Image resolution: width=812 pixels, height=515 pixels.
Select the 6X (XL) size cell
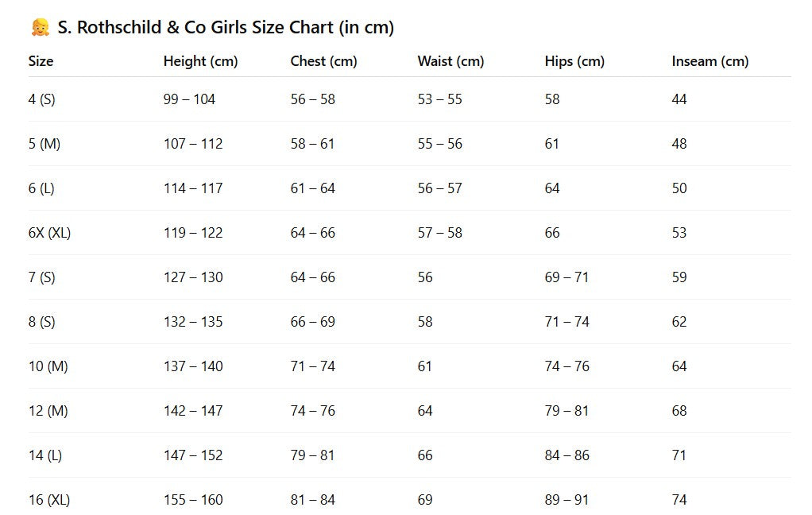coord(49,233)
